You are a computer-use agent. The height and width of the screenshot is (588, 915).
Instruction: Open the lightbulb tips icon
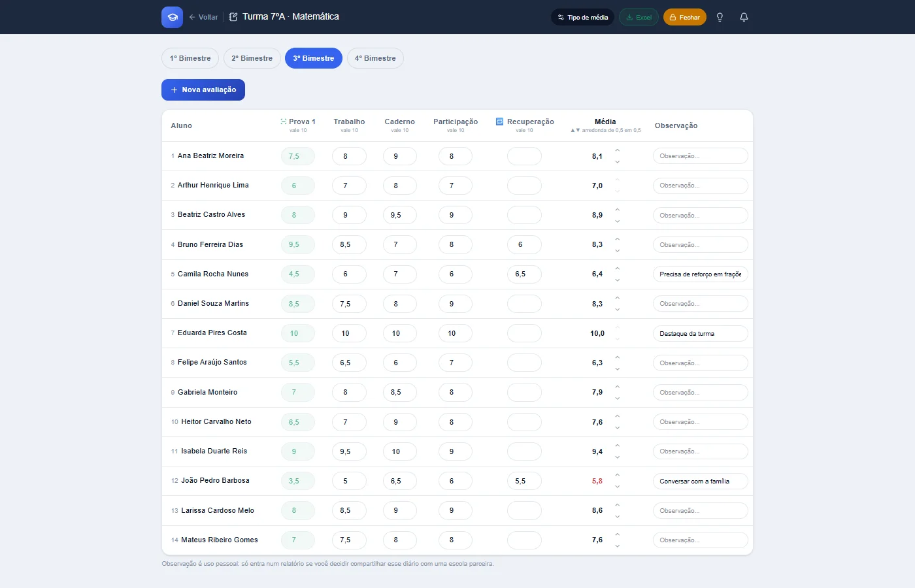pyautogui.click(x=720, y=17)
